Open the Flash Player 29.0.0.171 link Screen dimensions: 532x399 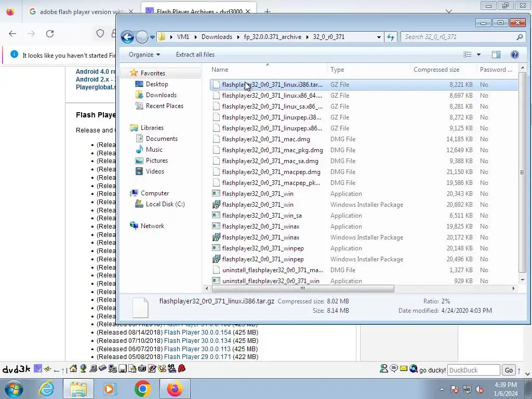(197, 357)
